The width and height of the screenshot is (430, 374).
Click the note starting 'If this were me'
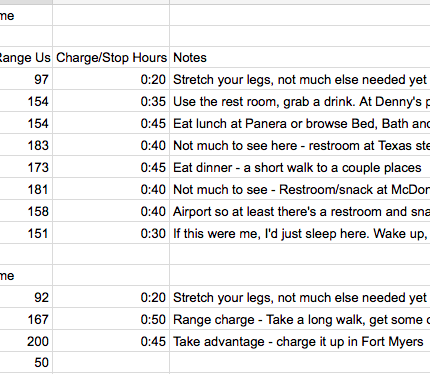tap(300, 233)
